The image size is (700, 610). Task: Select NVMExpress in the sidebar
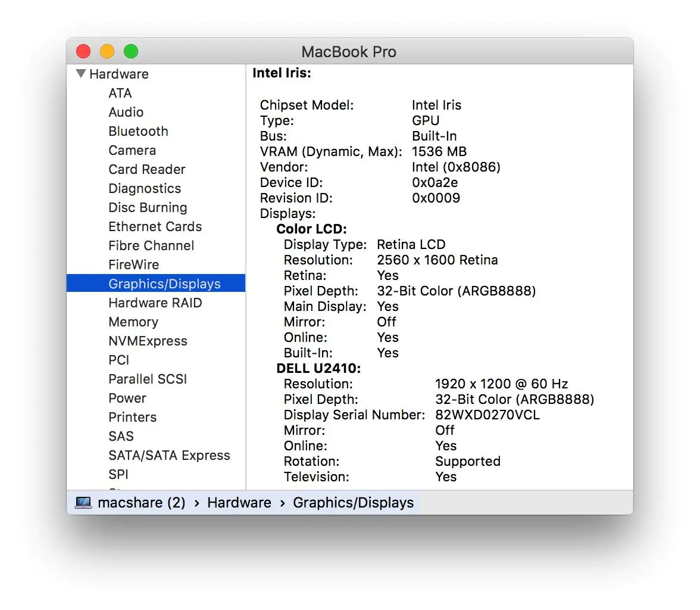[148, 341]
